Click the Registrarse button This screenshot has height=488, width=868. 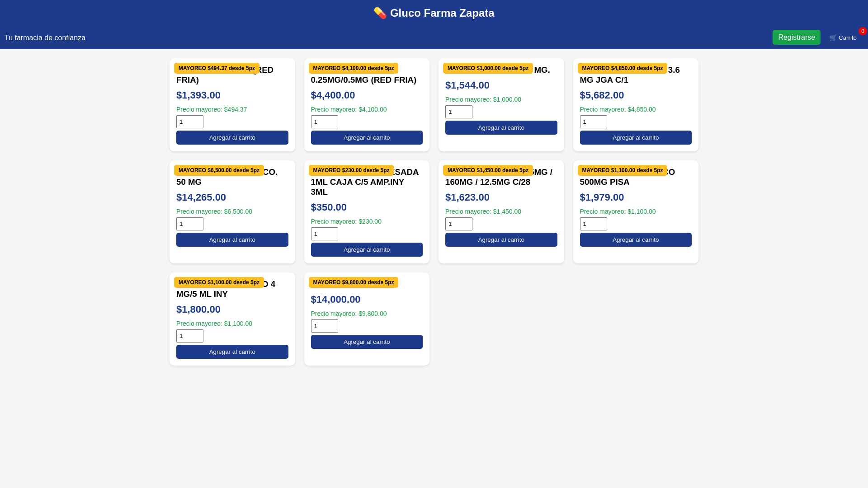pos(796,38)
